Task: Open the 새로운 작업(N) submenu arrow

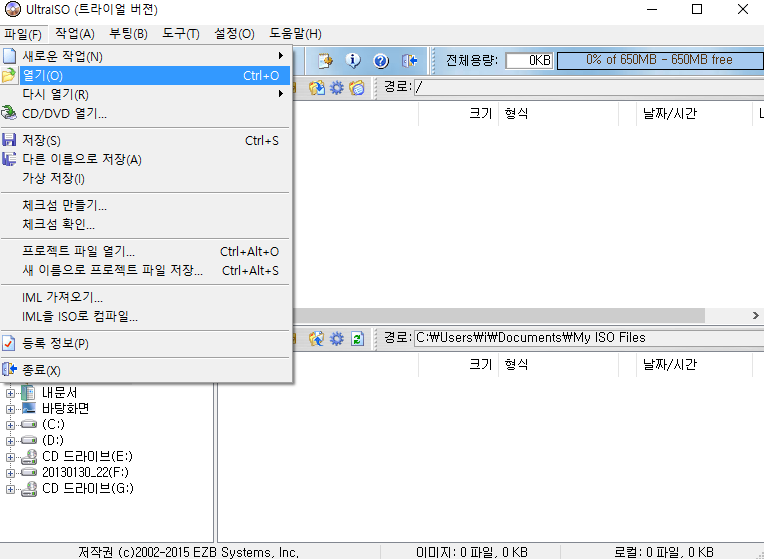Action: coord(281,56)
